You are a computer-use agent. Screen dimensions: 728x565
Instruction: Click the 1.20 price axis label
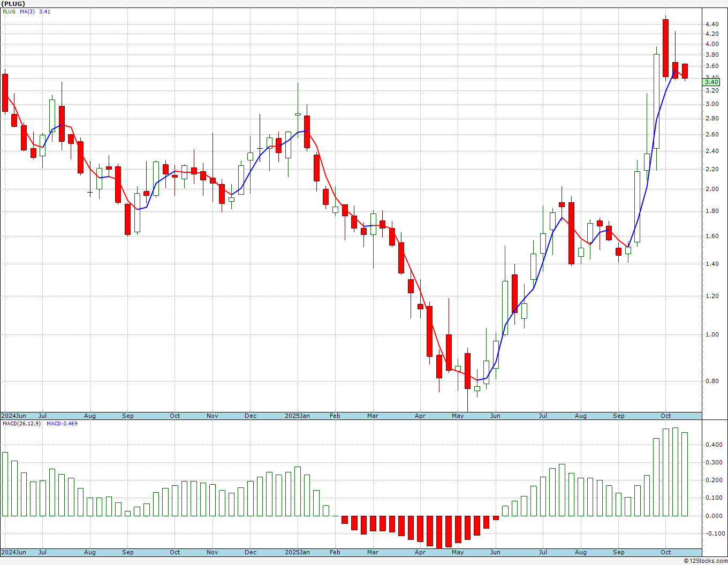point(712,296)
